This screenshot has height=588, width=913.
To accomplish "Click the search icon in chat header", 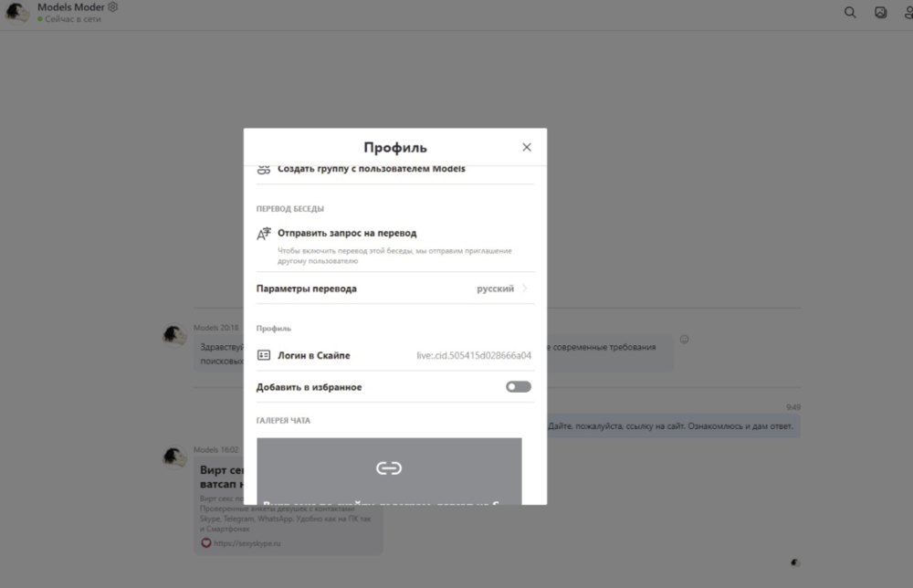I will [x=850, y=13].
